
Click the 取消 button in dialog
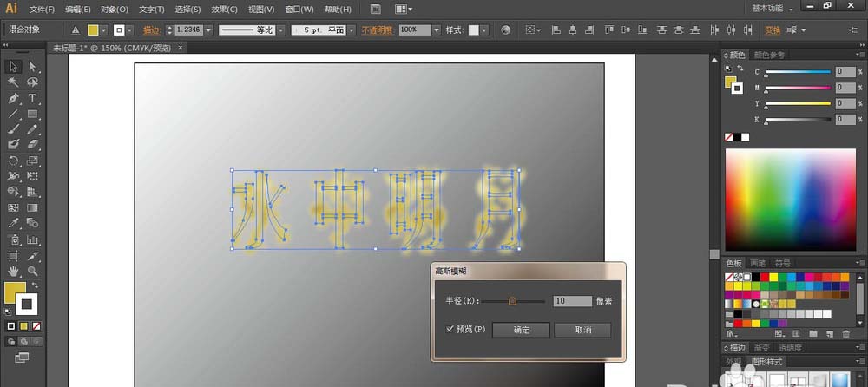click(582, 330)
